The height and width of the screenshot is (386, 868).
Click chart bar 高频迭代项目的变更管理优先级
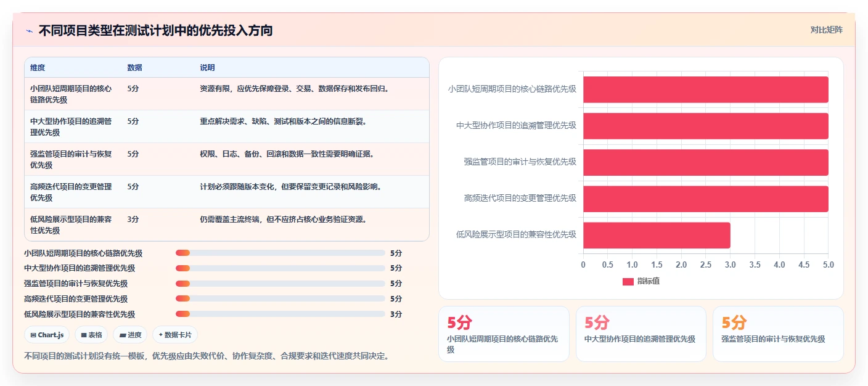pyautogui.click(x=706, y=199)
